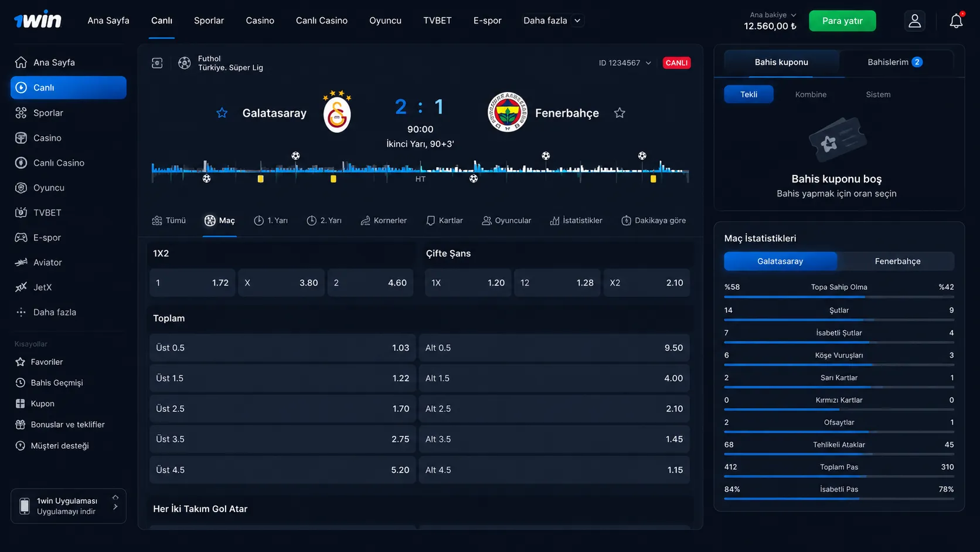Screen dimensions: 980x552
Task: Click the Fenerbahçe club crest
Action: 508,112
